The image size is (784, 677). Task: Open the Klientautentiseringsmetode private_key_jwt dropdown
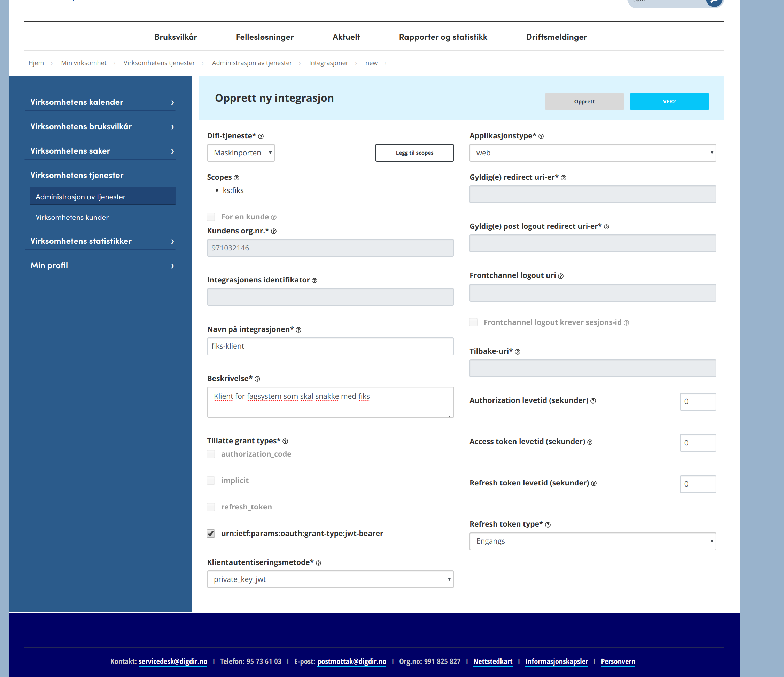tap(330, 579)
